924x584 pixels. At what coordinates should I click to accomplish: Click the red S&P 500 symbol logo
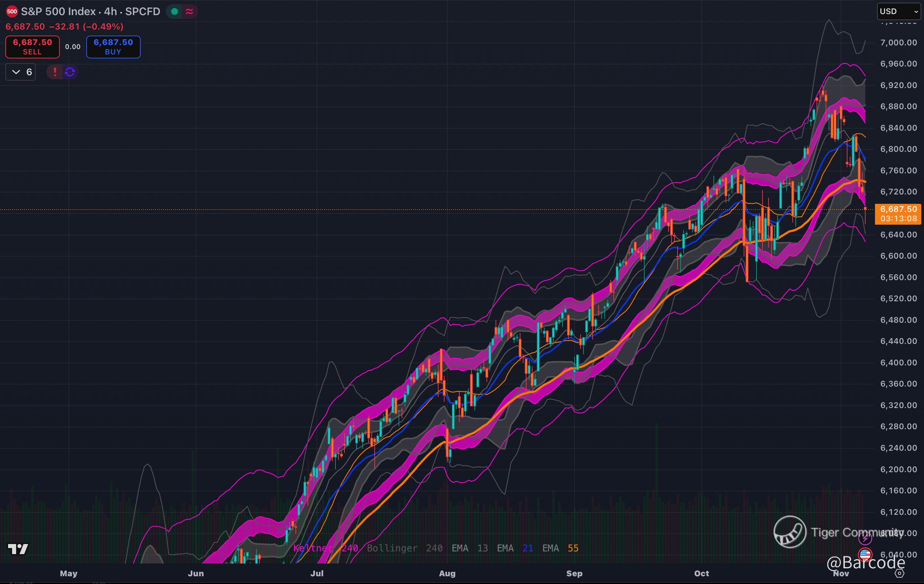click(x=12, y=11)
